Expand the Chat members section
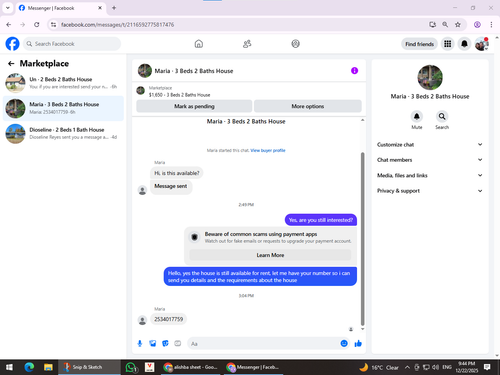 [430, 160]
